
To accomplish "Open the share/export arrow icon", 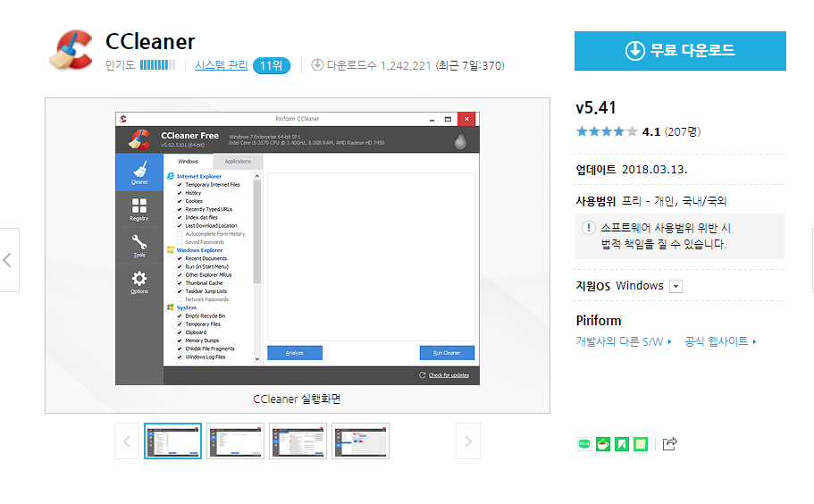I will point(669,444).
